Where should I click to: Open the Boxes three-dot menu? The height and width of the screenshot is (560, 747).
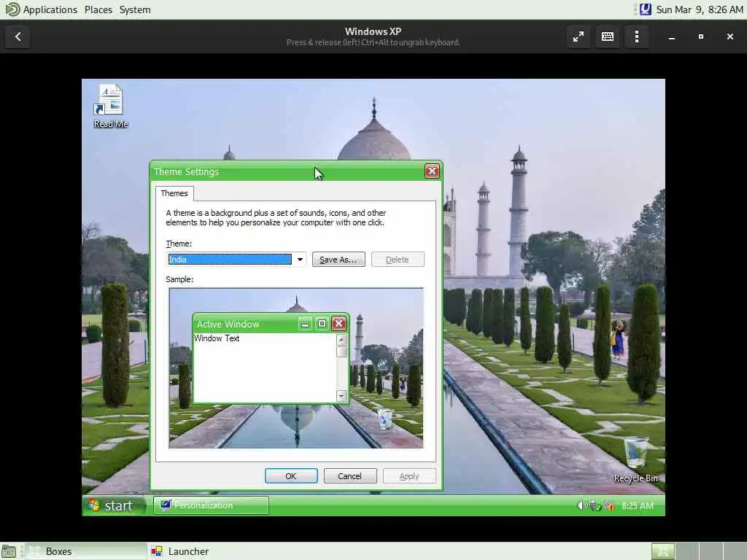[x=637, y=36]
